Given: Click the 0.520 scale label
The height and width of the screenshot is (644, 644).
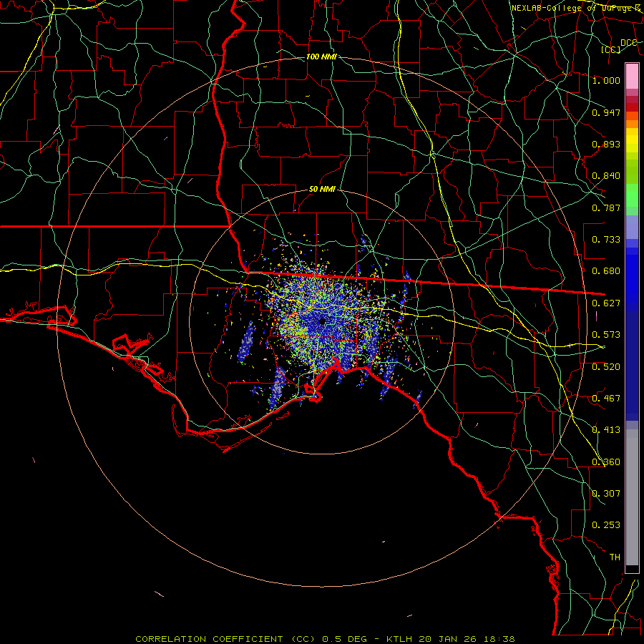Looking at the screenshot, I should (606, 367).
